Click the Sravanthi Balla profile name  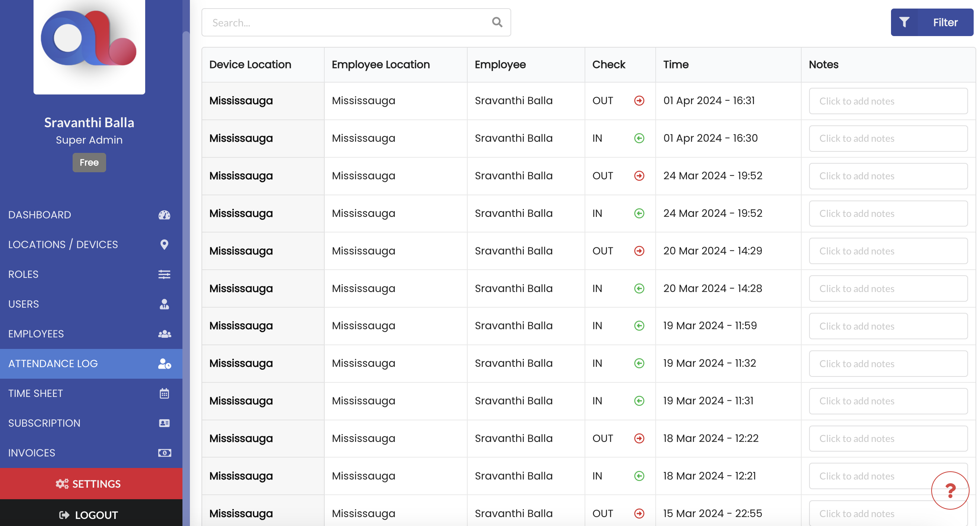pyautogui.click(x=89, y=122)
